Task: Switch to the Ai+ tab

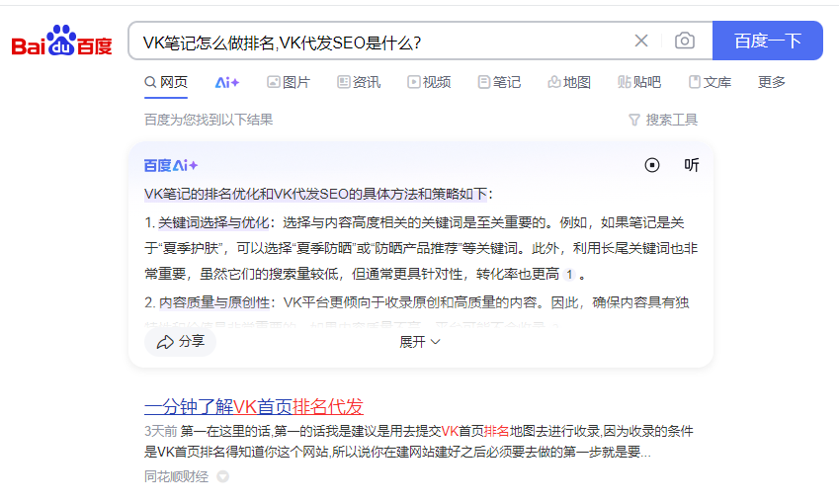Action: (227, 82)
